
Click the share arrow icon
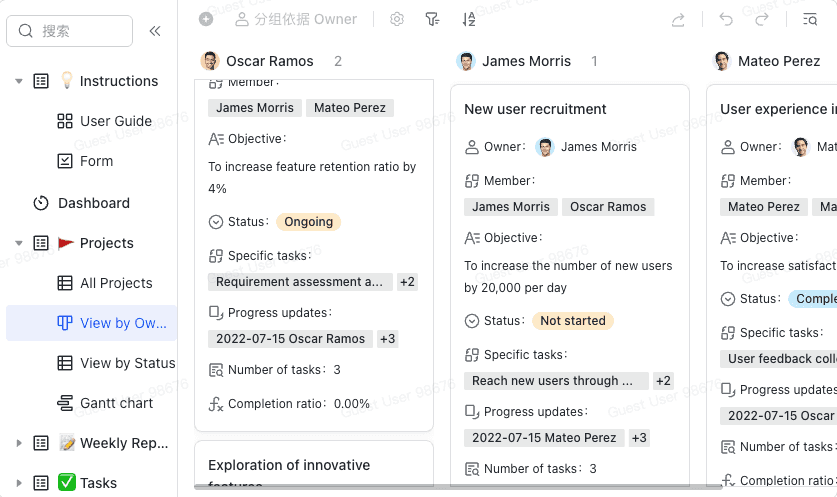(x=678, y=19)
